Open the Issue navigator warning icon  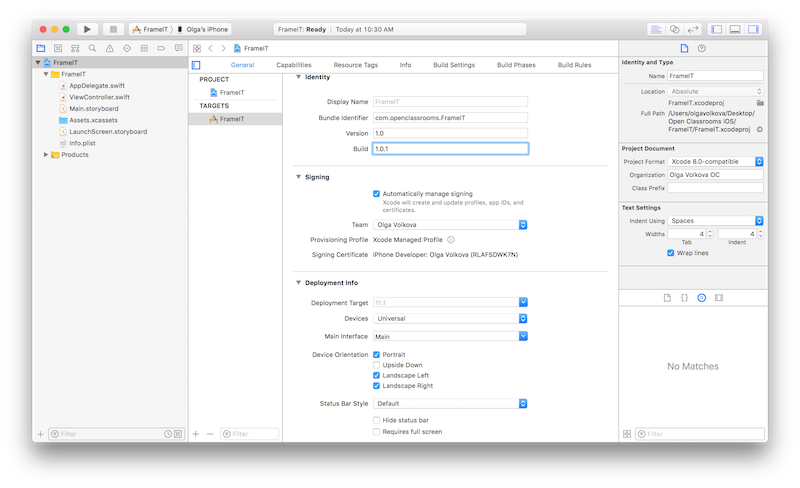[x=110, y=48]
